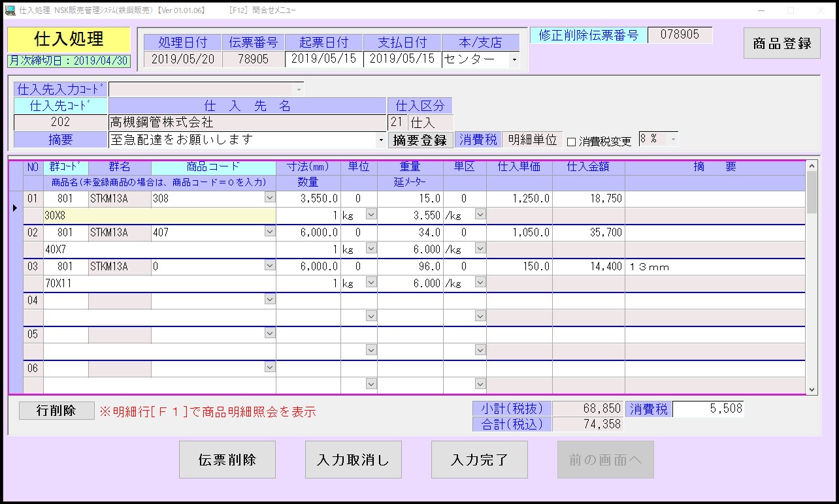Open kg unit dropdown in row 03
Image resolution: width=839 pixels, height=504 pixels.
click(x=371, y=282)
